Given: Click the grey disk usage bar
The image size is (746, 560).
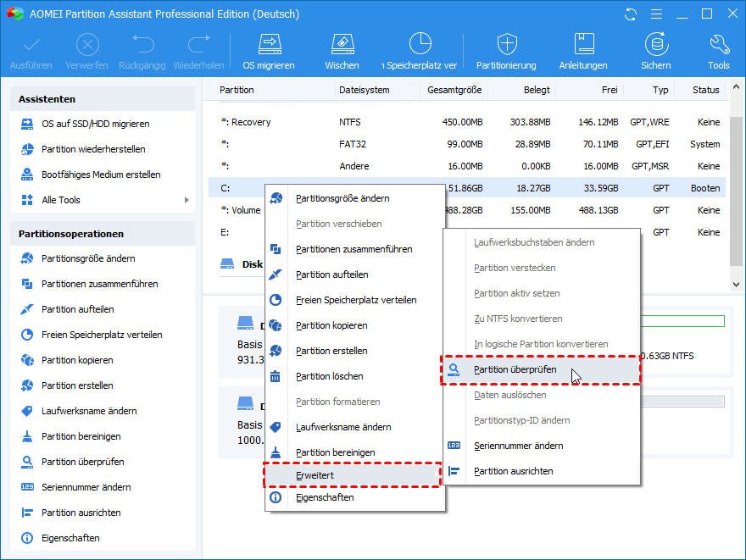Looking at the screenshot, I should click(x=682, y=402).
